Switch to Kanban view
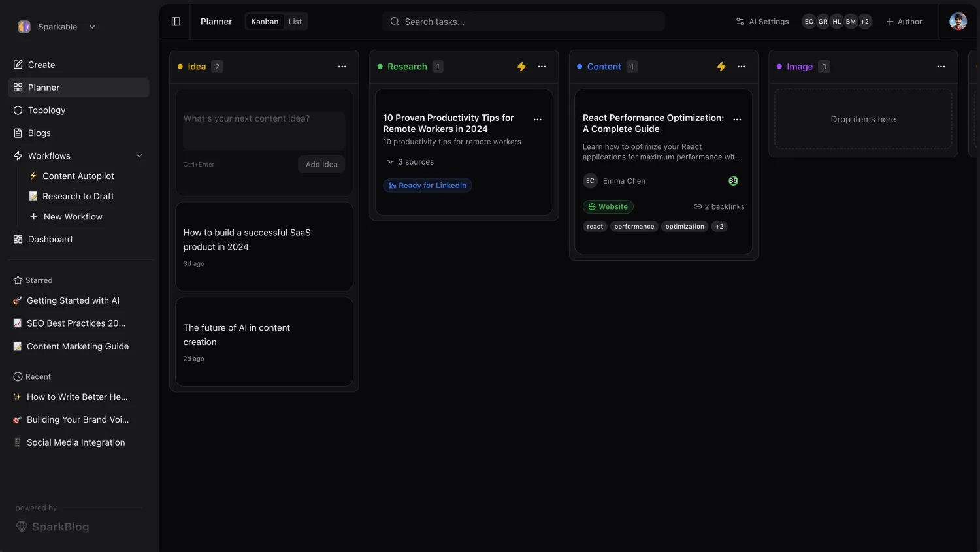Screen dimensions: 980x552 (265, 22)
